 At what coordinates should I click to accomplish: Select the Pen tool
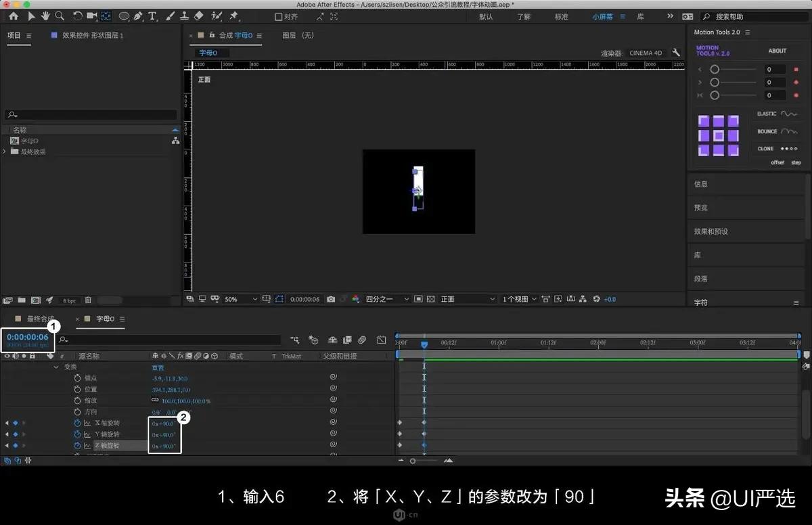click(138, 16)
